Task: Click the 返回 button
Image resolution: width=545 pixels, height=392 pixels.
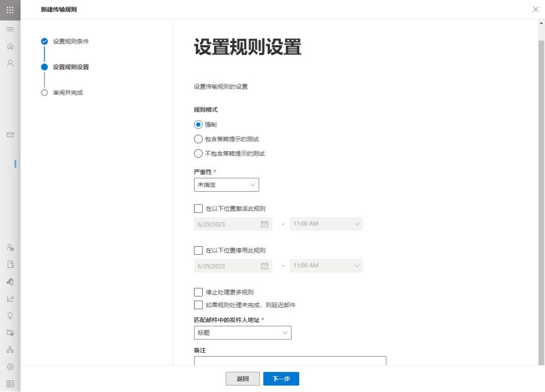Action: click(x=243, y=379)
